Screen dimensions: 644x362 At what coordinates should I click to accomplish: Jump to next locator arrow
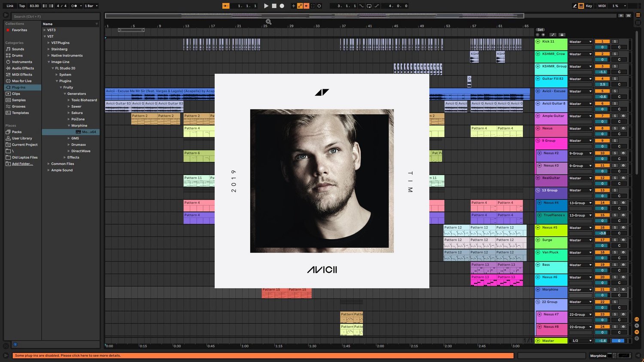coord(543,35)
